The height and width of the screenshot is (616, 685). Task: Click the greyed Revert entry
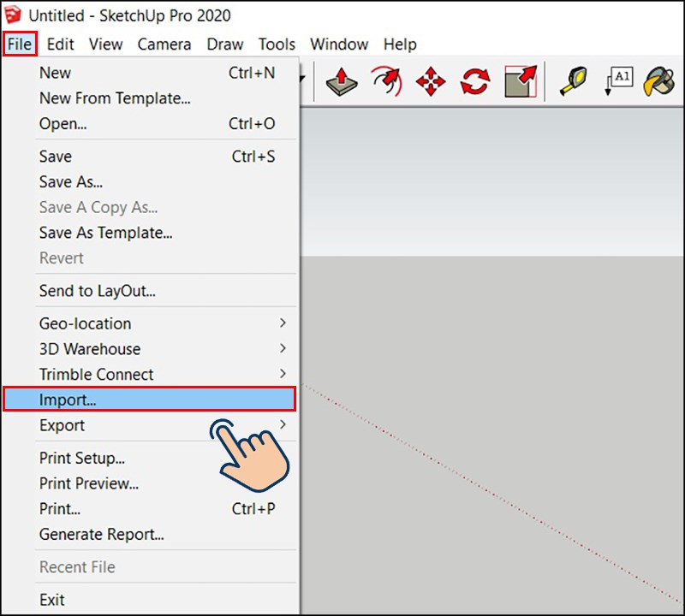click(150, 258)
